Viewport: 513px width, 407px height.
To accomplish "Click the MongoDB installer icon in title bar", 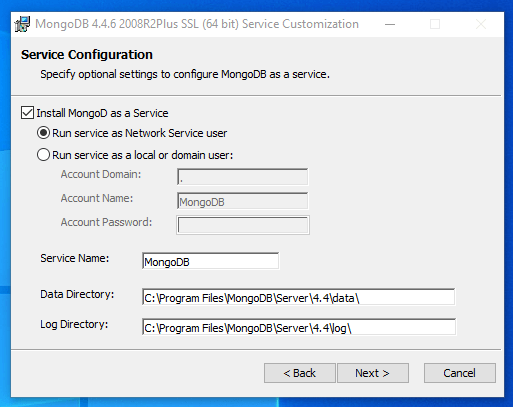I will 22,24.
